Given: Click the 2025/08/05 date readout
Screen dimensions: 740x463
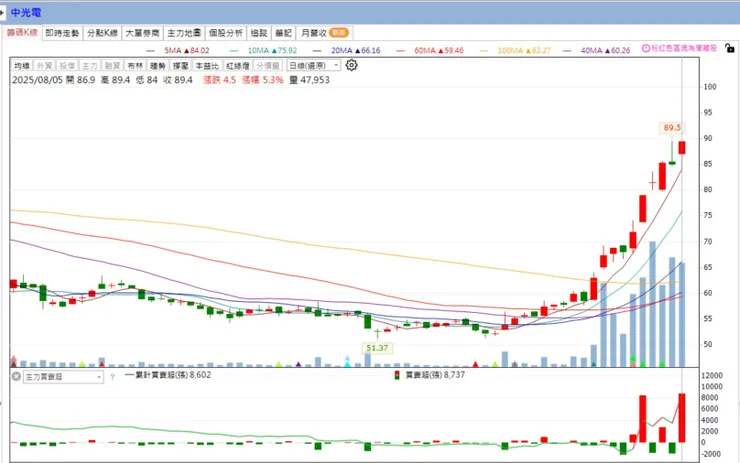Looking at the screenshot, I should pyautogui.click(x=37, y=80).
